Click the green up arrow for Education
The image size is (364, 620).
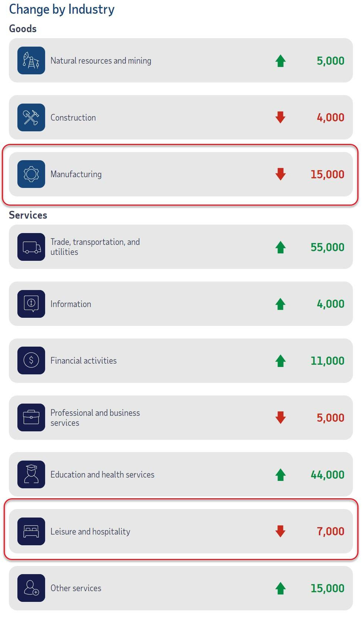[x=280, y=475]
